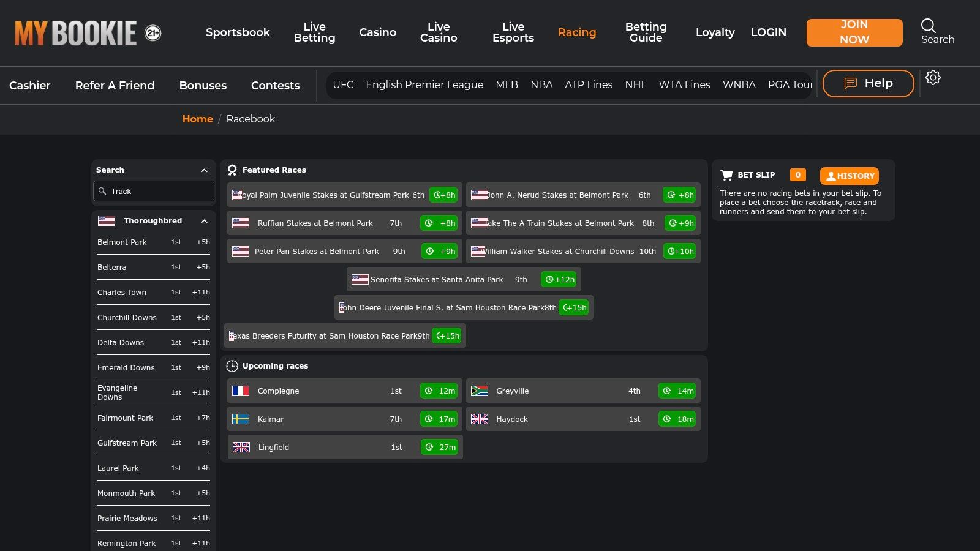Open Royal Palm Juvenile Stakes race
980x551 pixels.
point(344,195)
